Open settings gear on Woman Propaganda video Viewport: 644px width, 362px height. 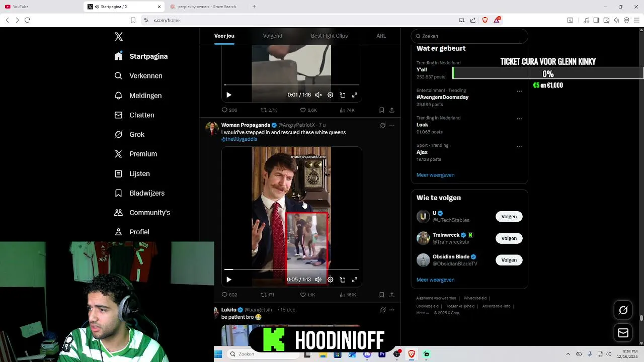(x=331, y=280)
